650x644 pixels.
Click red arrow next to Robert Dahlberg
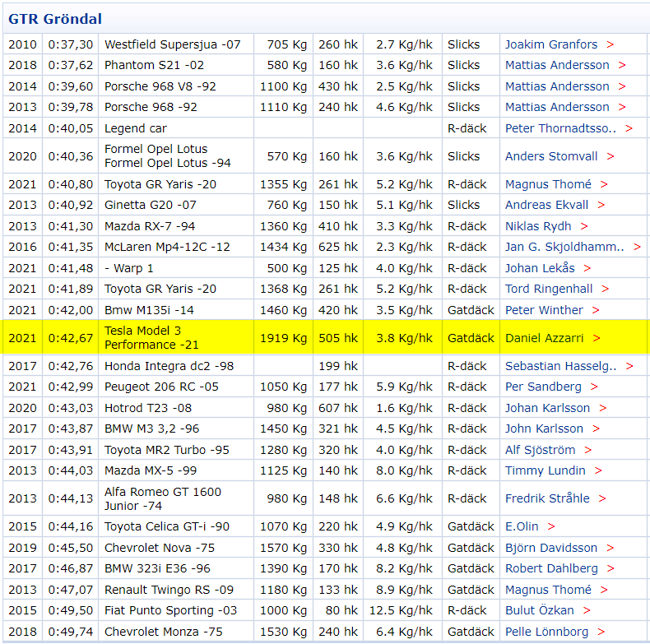(611, 568)
